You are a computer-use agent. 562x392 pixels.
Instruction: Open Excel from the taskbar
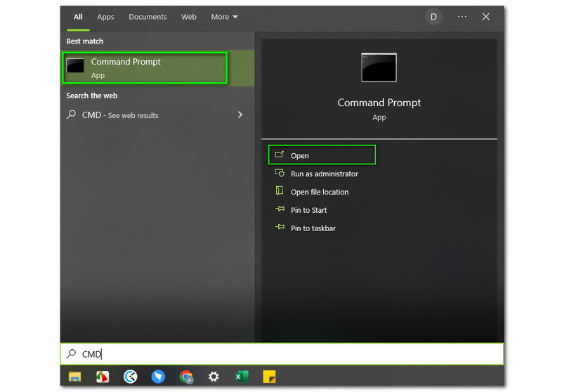click(241, 377)
